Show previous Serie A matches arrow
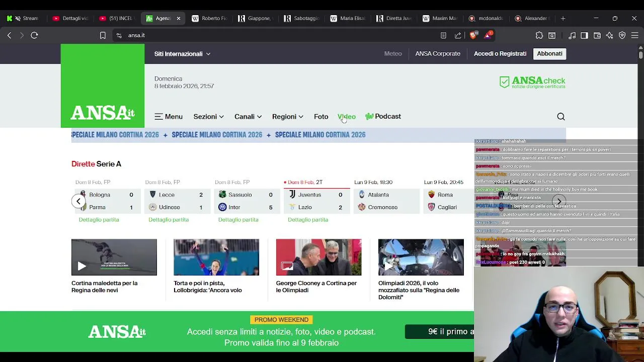 (x=78, y=201)
